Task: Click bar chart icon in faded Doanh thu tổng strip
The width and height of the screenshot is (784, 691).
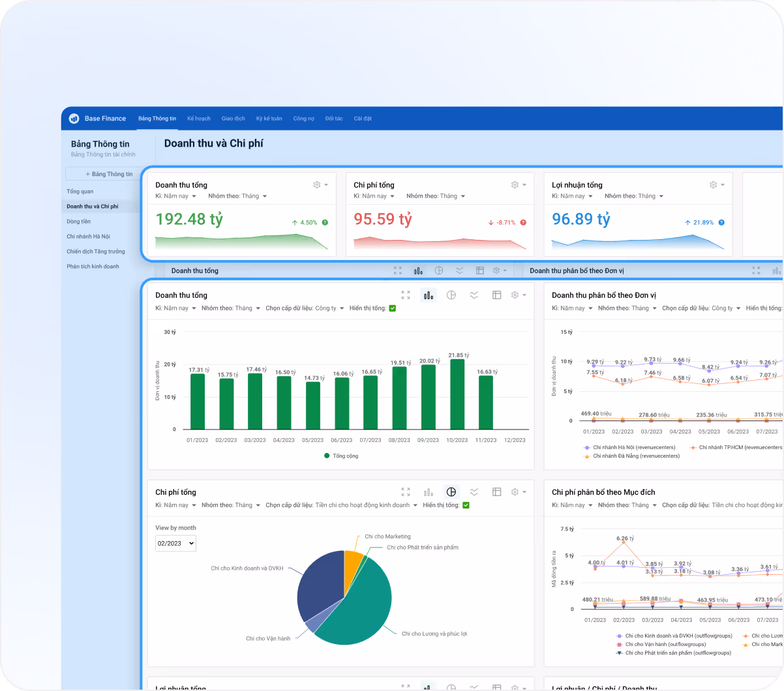Action: pyautogui.click(x=418, y=271)
